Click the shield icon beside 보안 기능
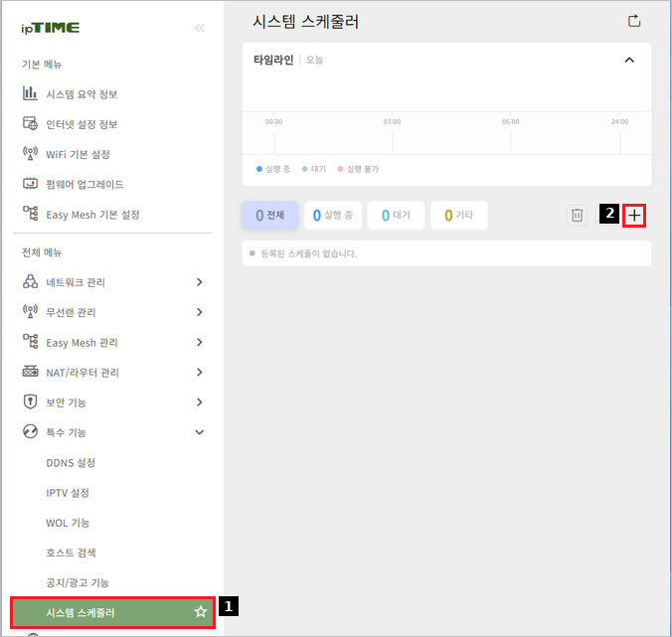 click(30, 401)
